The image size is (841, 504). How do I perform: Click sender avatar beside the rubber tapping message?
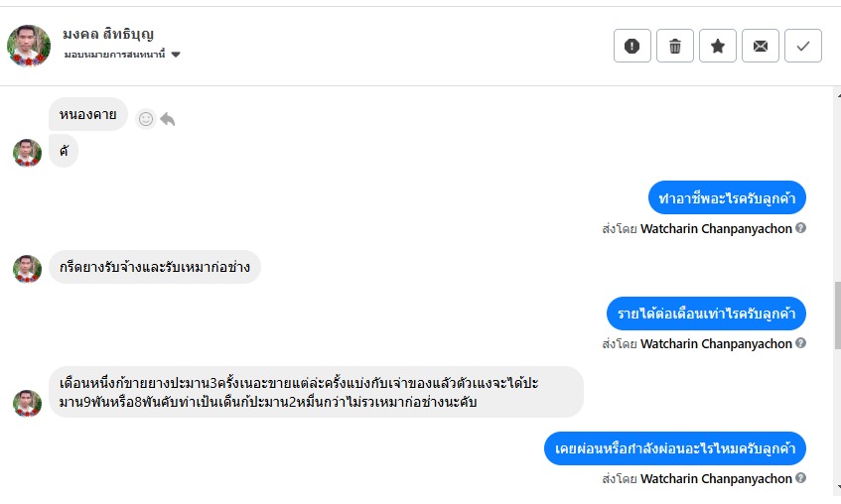pyautogui.click(x=27, y=268)
